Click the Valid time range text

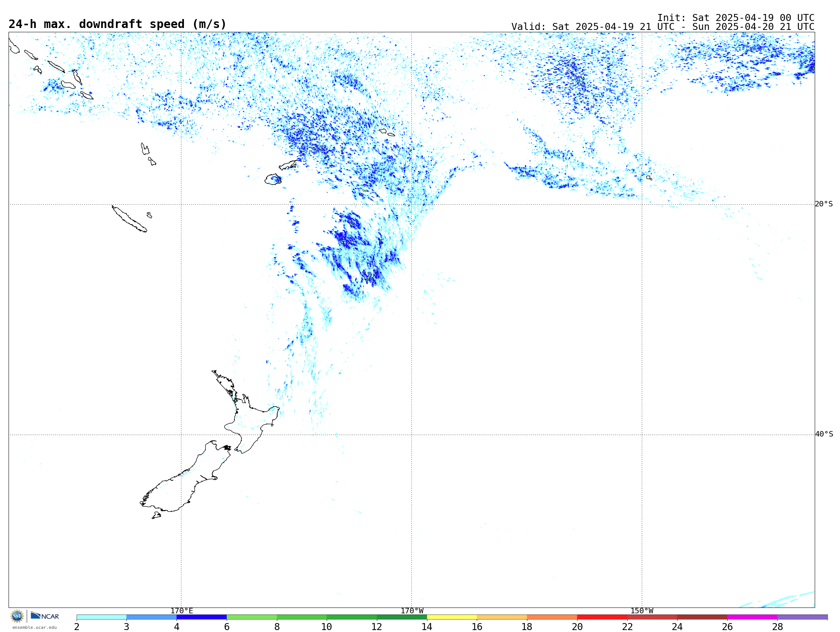[662, 27]
